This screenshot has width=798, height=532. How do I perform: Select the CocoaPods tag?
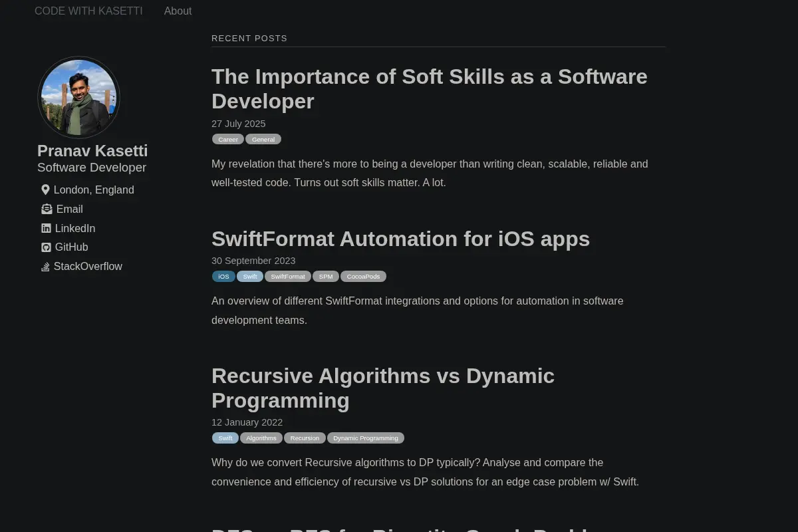click(x=363, y=276)
